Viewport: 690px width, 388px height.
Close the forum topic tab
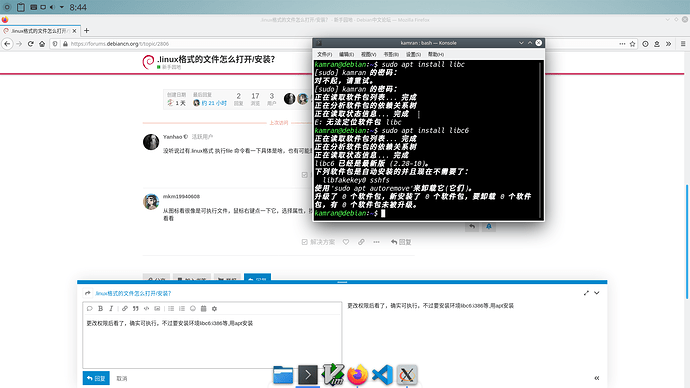tap(74, 31)
